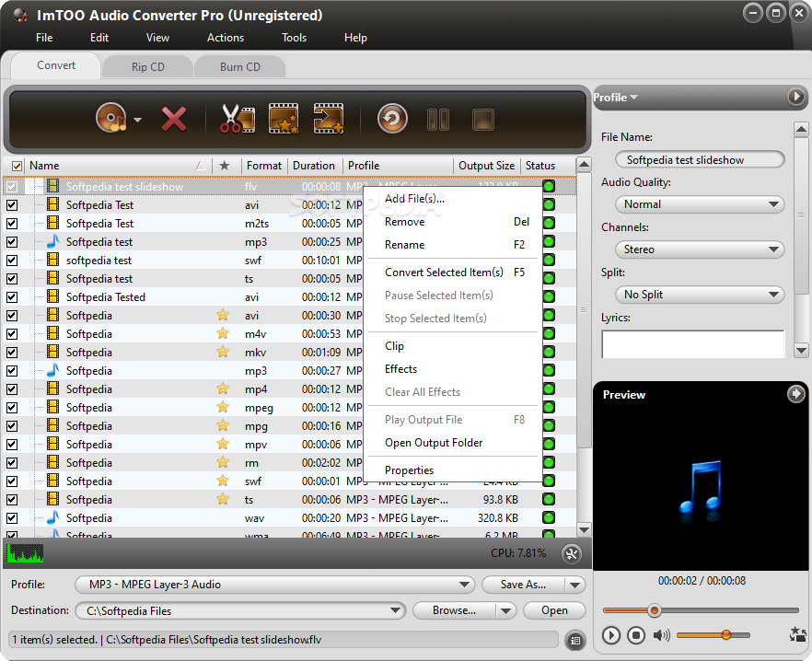
Task: Select Properties in the context menu
Action: pos(454,470)
